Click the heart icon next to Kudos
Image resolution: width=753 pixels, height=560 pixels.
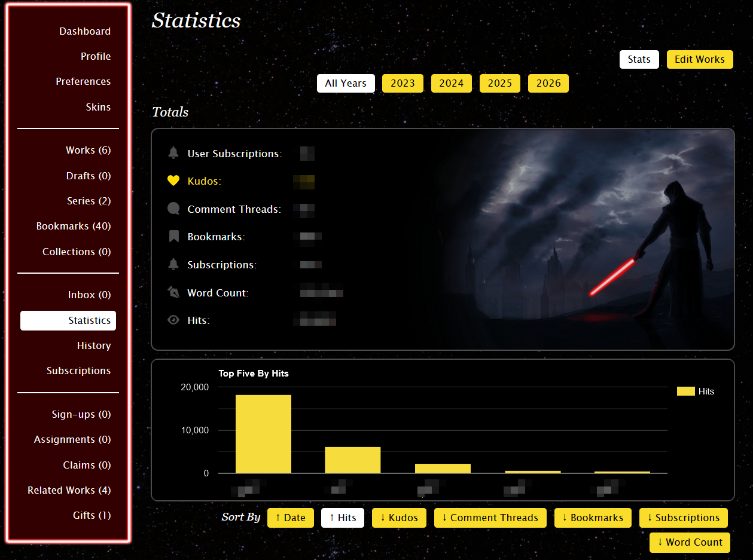(173, 180)
